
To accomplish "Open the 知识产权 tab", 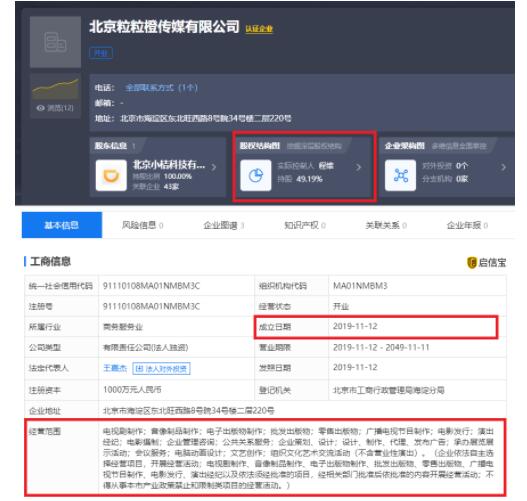I will [305, 225].
